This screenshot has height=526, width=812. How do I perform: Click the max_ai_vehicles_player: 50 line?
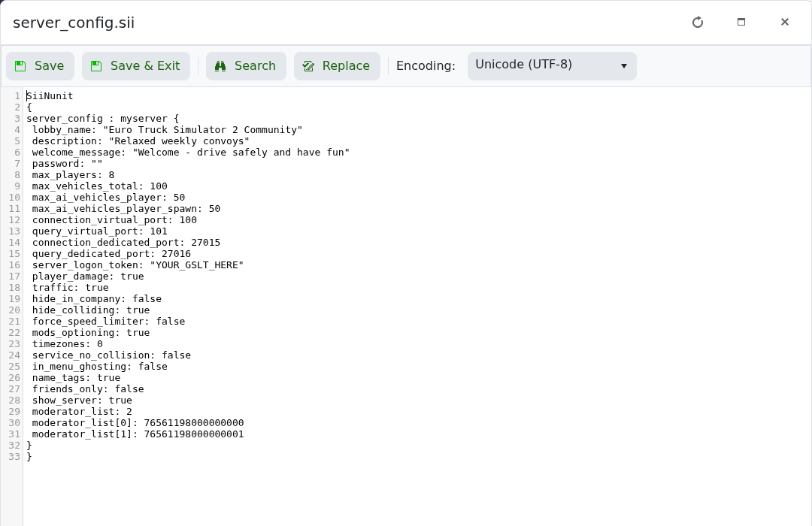coord(108,197)
